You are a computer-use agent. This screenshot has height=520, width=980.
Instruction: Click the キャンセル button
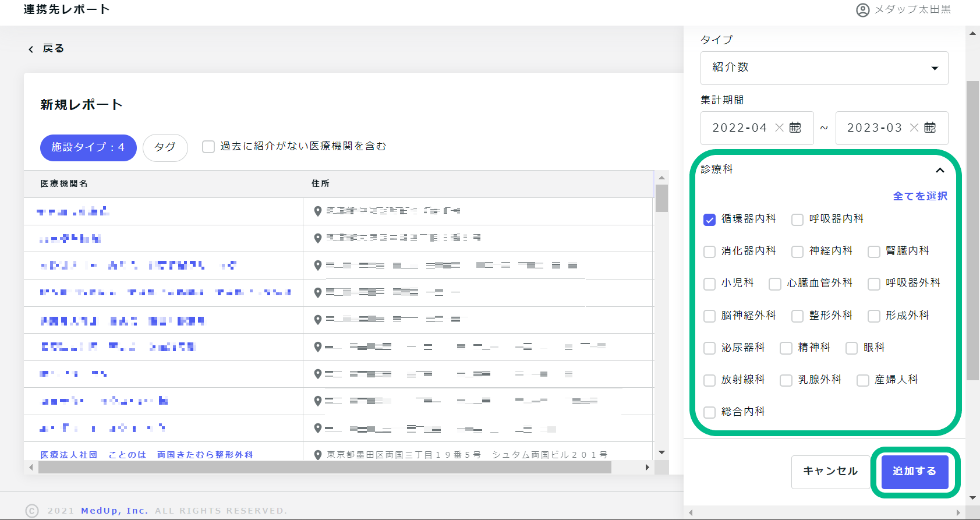point(830,471)
